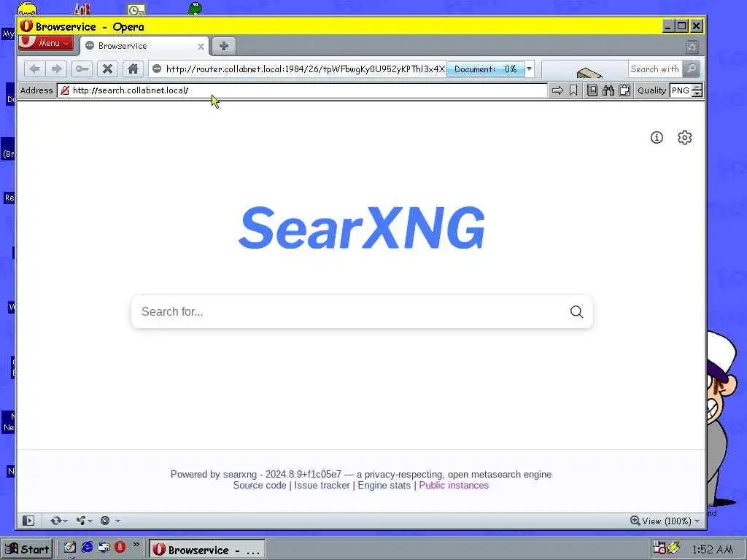Screen dimensions: 747x560
Task: Open the Engine stats link
Action: point(384,485)
